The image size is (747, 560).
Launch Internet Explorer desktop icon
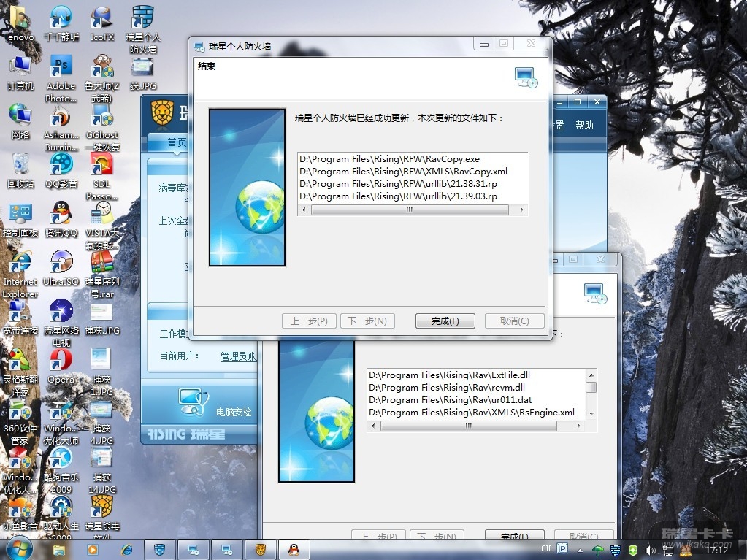point(20,275)
